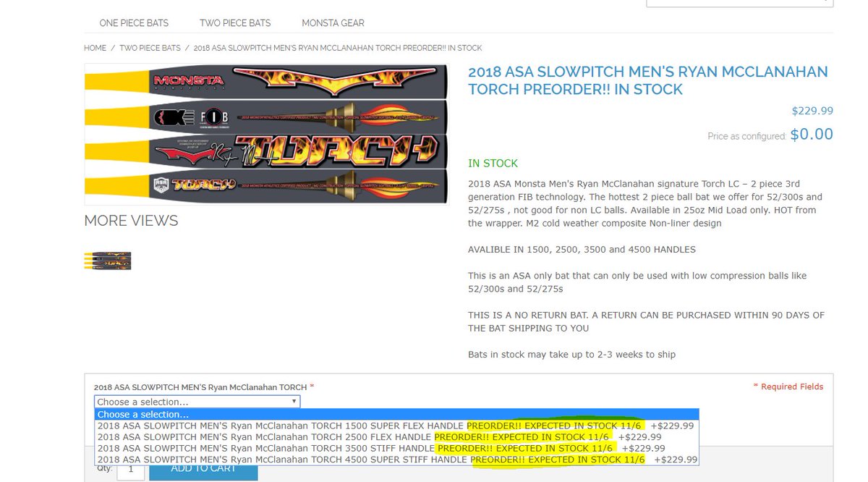Open the TWO PIECE BATS menu

point(235,23)
